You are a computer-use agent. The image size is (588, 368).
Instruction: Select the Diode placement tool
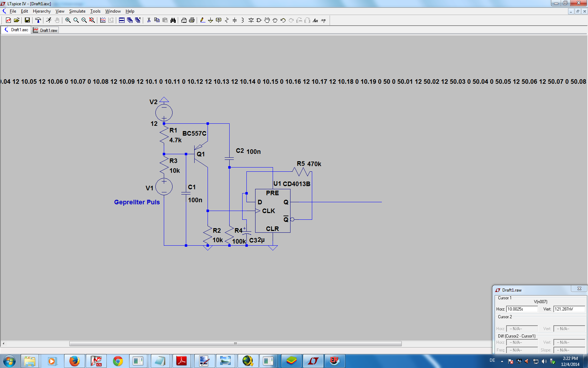tap(251, 20)
